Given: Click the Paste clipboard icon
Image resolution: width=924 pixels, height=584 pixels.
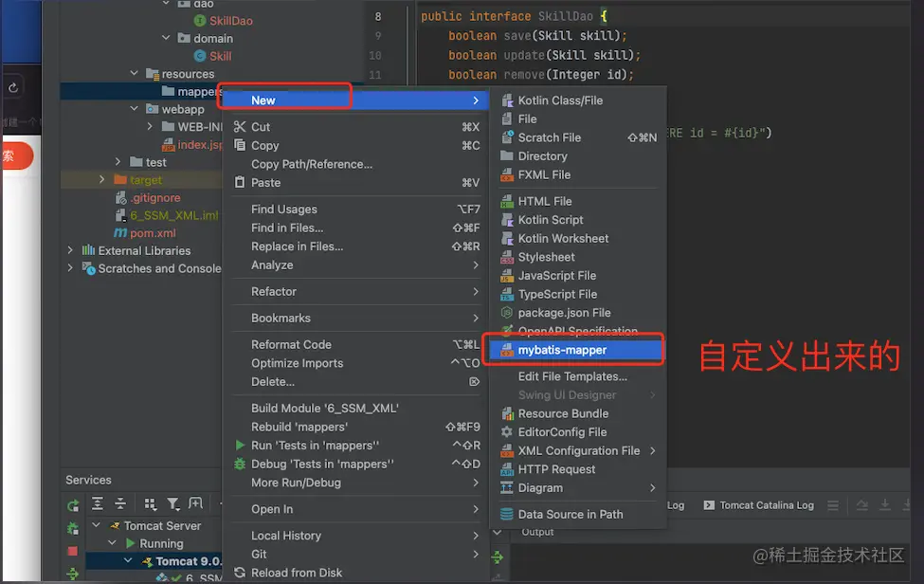Looking at the screenshot, I should coord(239,182).
